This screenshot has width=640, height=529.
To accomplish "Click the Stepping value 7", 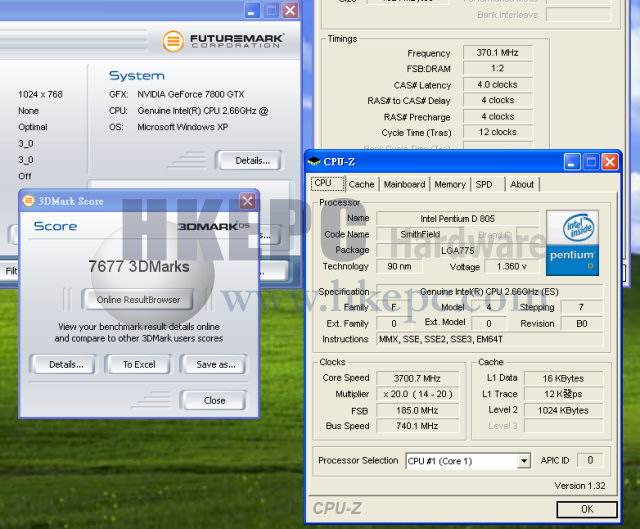I will pyautogui.click(x=582, y=307).
